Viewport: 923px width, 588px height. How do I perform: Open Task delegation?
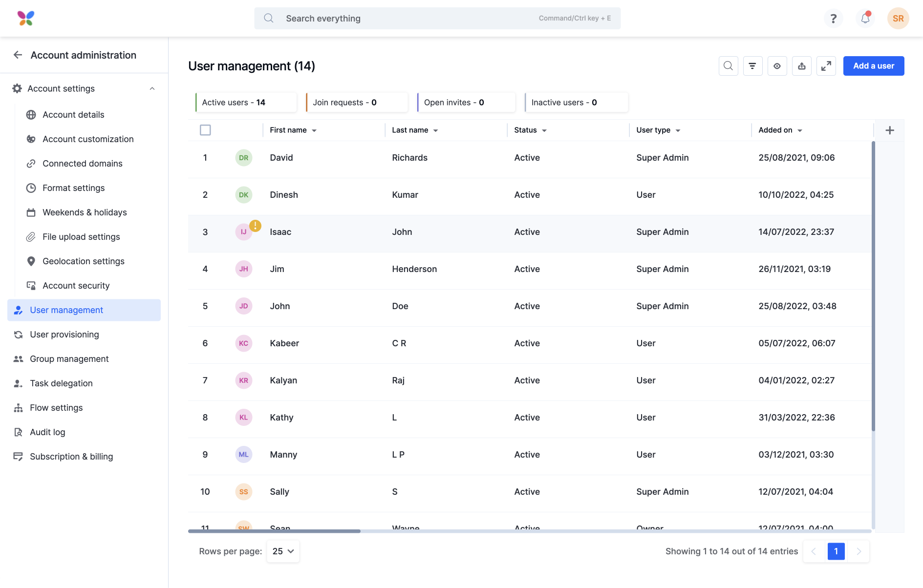click(x=61, y=383)
